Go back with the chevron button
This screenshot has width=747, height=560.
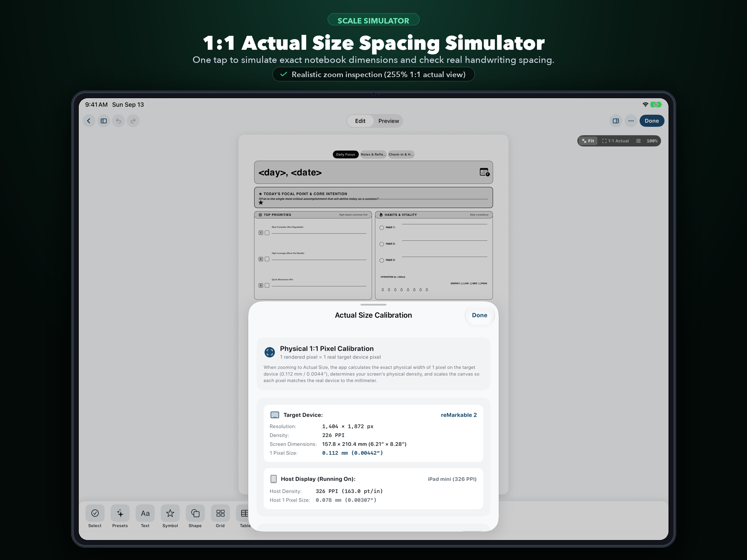coord(89,121)
